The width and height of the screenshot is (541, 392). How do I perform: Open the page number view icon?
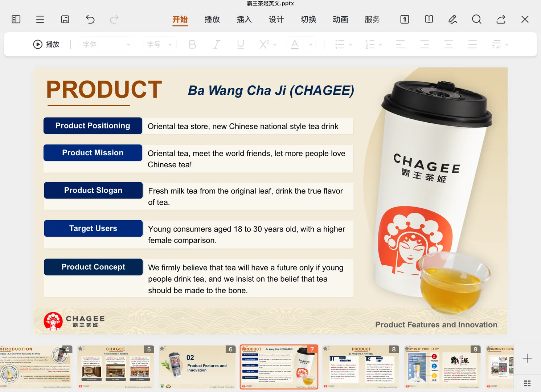tap(405, 20)
